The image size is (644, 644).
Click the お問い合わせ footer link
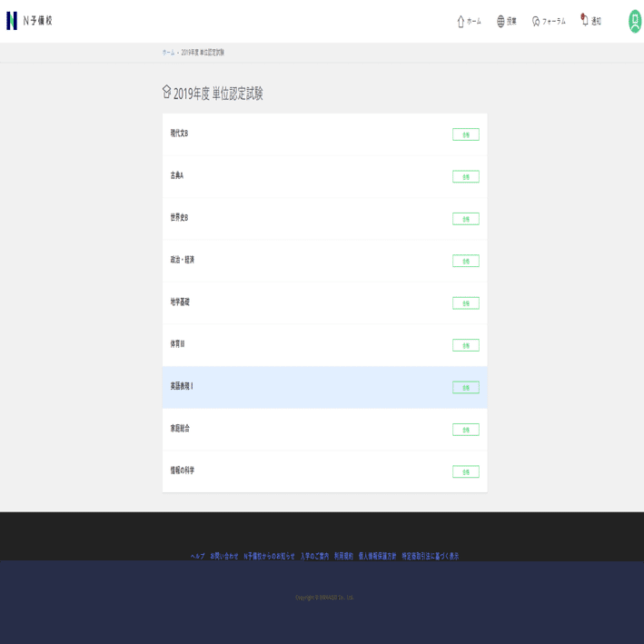(224, 556)
